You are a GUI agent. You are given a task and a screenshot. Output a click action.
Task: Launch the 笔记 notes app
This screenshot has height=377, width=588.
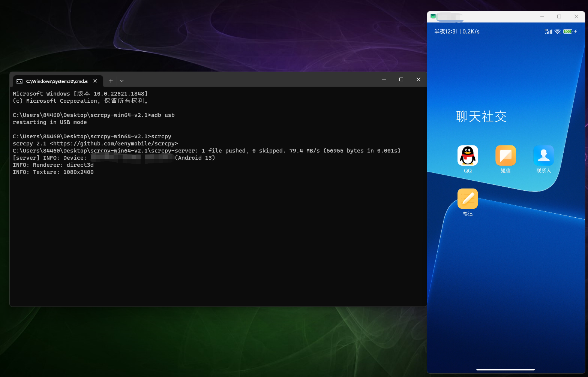pyautogui.click(x=468, y=199)
